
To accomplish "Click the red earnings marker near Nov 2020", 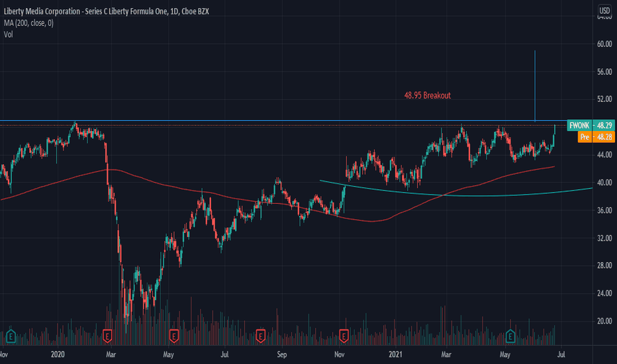I will (344, 336).
